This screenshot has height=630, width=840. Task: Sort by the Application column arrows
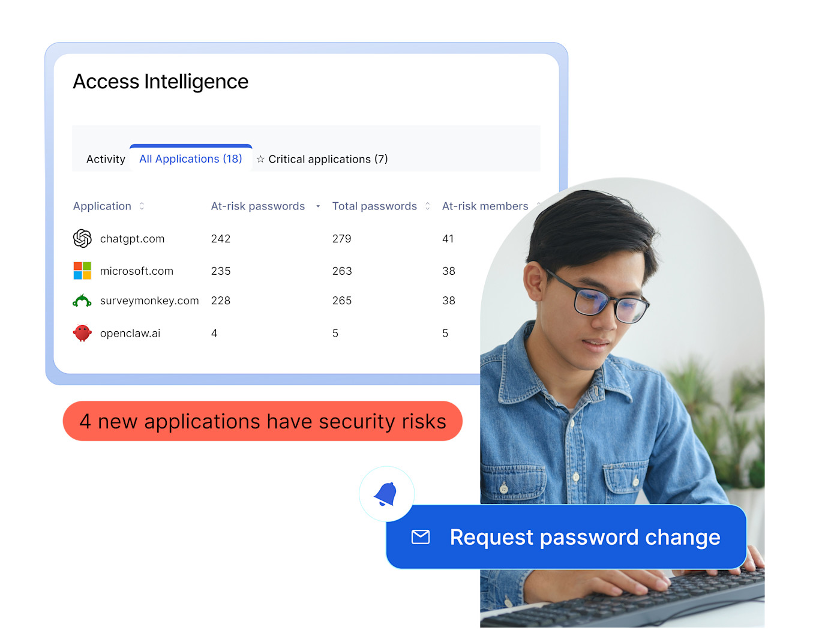(142, 206)
